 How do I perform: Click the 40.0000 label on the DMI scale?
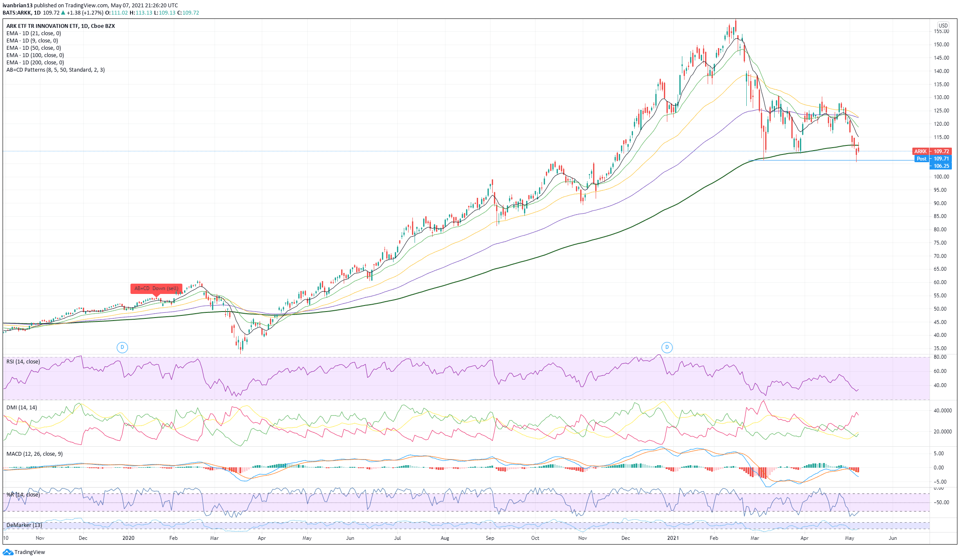tap(943, 410)
